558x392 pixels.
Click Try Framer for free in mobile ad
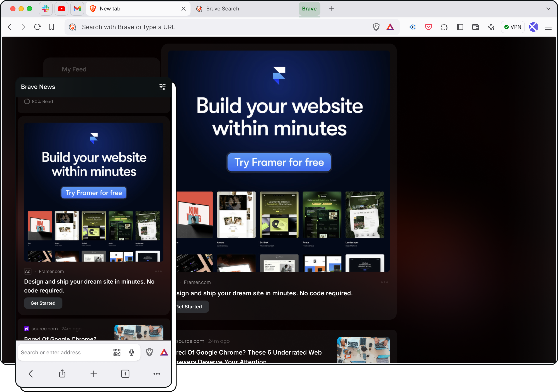coord(94,193)
